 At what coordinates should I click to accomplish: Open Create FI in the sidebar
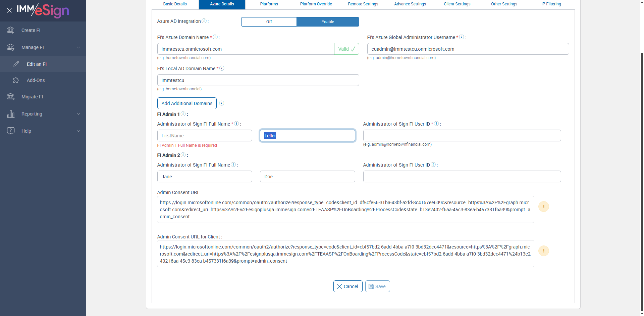point(43,30)
